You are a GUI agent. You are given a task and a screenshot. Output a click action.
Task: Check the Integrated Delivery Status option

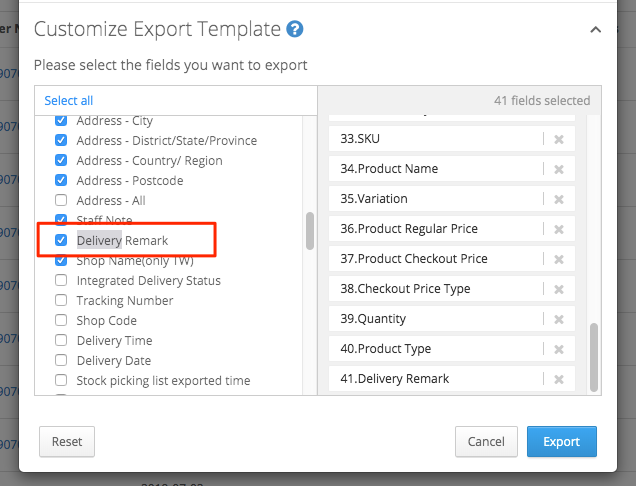pyautogui.click(x=61, y=280)
